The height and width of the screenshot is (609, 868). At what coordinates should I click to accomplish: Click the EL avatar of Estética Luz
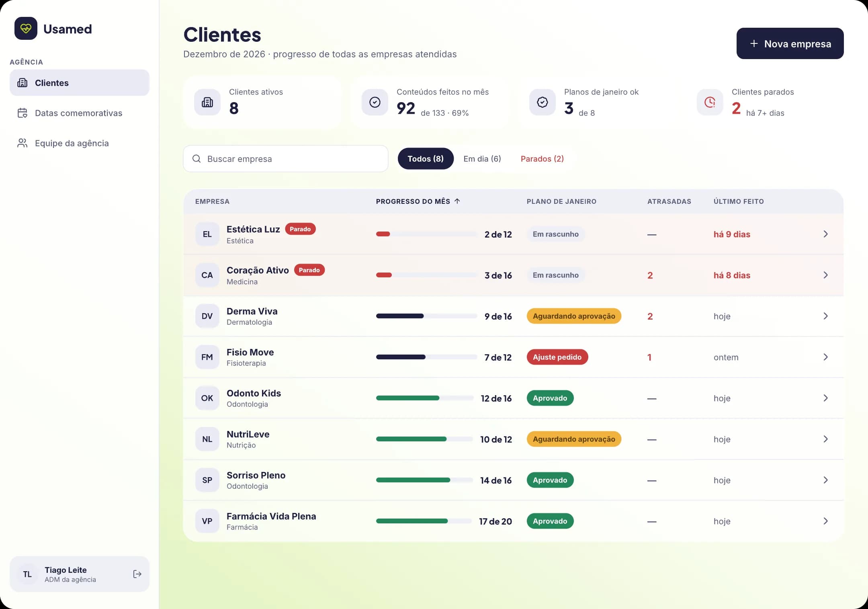click(x=207, y=234)
